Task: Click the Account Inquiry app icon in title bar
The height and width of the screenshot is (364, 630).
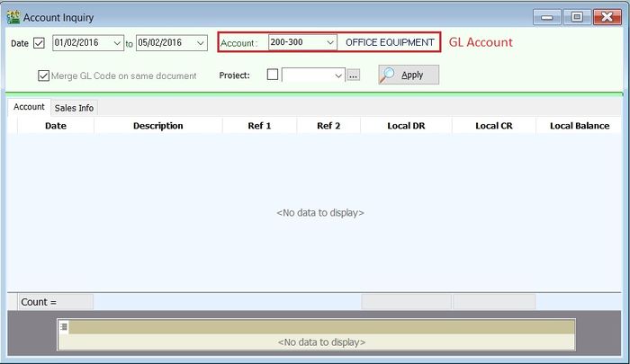Action: [x=13, y=17]
